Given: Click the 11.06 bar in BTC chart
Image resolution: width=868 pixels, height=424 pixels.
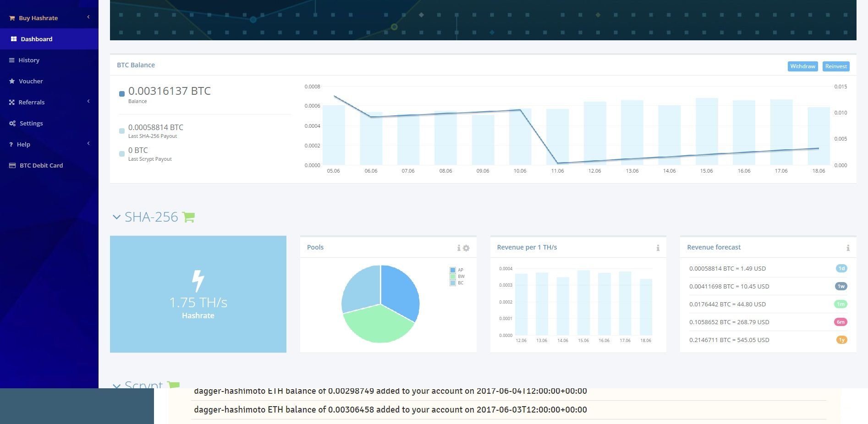Looking at the screenshot, I should (557, 137).
